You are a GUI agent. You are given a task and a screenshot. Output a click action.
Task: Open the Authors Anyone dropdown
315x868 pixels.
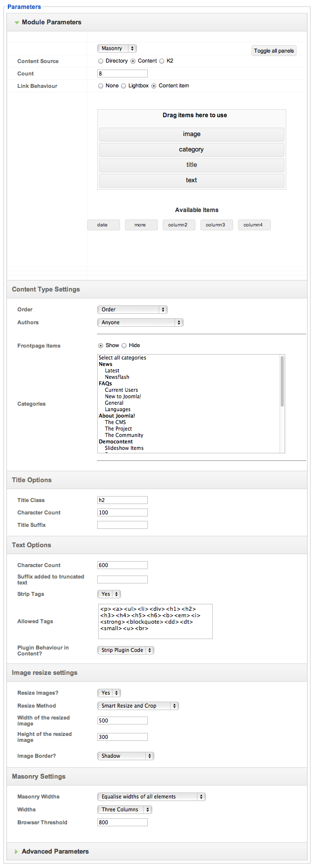(140, 322)
